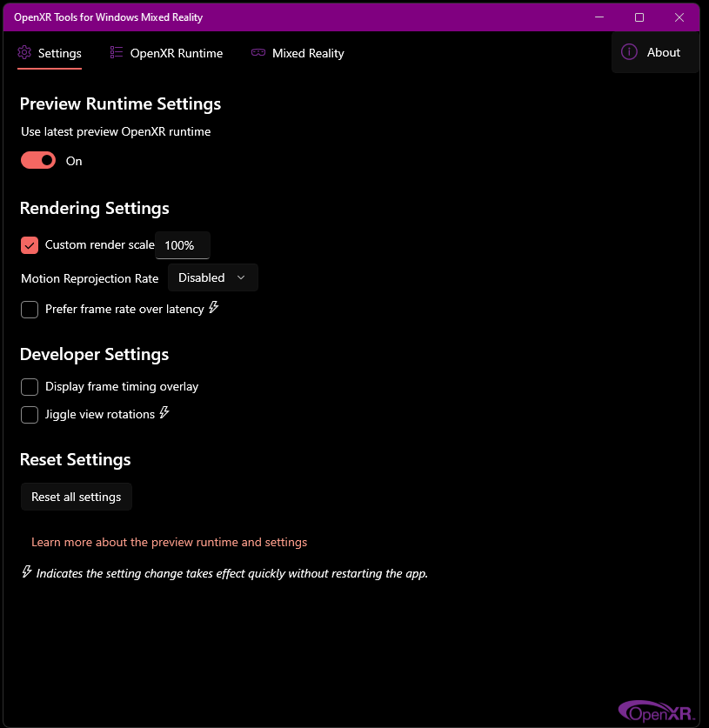Click the Settings gear icon
This screenshot has width=709, height=728.
pos(24,52)
